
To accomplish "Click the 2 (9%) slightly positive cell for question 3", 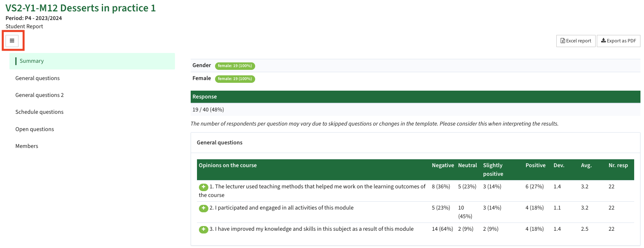I will [x=491, y=229].
